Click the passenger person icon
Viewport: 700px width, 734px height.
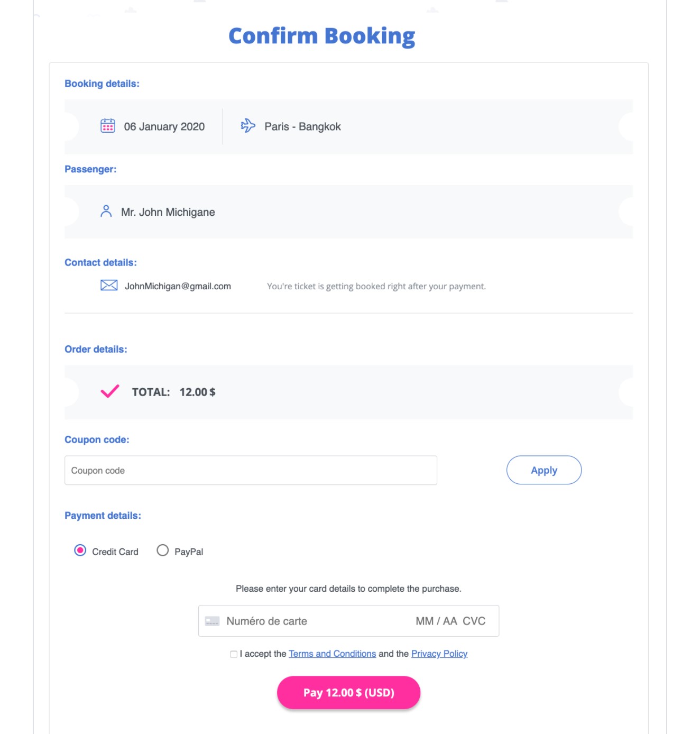pos(106,212)
